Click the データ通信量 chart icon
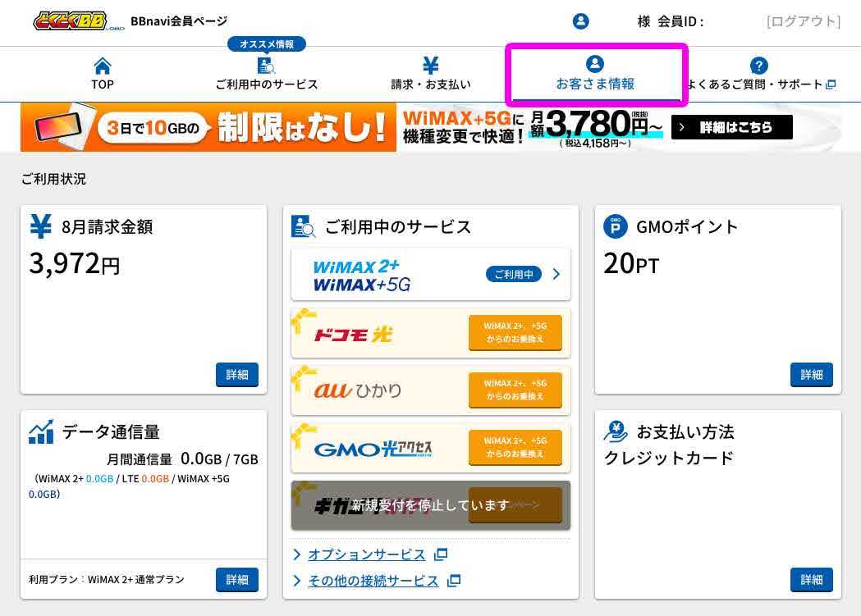The image size is (861, 616). (x=41, y=431)
